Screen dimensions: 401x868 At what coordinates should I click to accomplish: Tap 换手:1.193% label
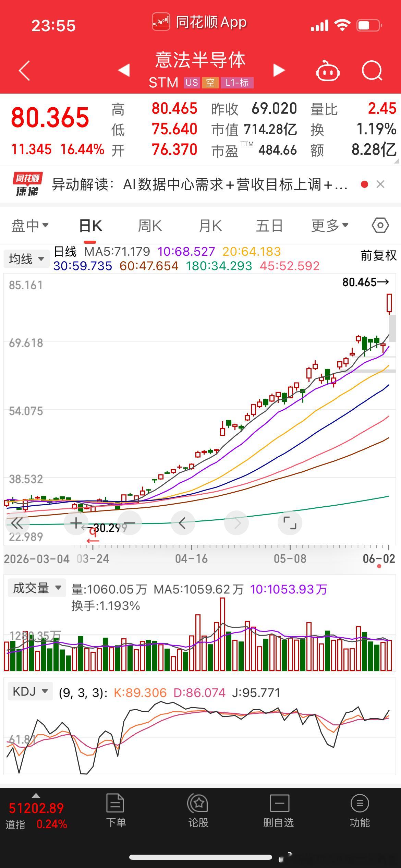coord(106,606)
